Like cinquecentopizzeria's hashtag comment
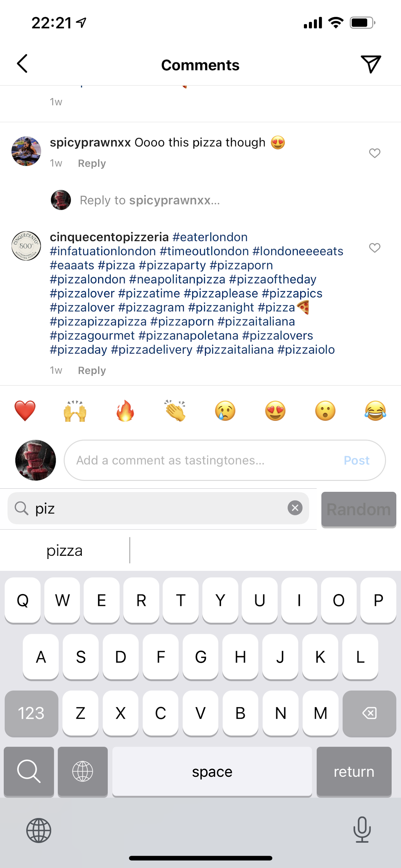401x868 pixels. click(x=374, y=248)
